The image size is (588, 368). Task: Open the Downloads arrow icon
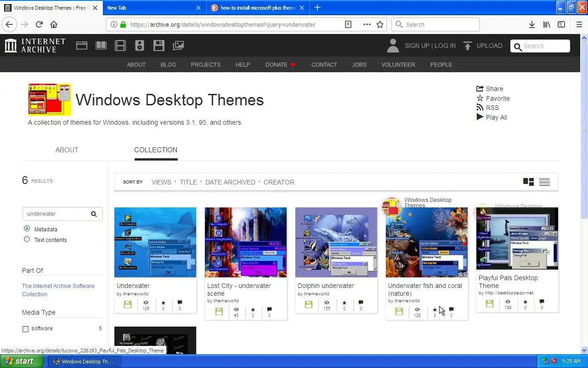(532, 24)
